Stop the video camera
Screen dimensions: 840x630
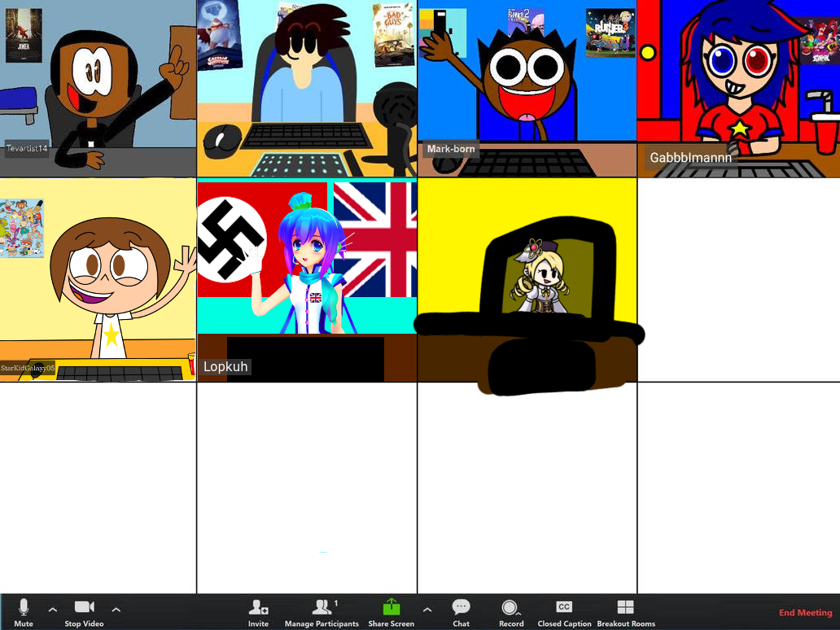click(x=84, y=612)
